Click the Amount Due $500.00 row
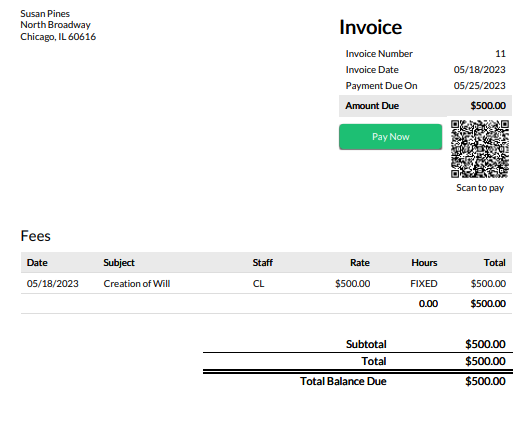The image size is (527, 441). click(x=425, y=106)
